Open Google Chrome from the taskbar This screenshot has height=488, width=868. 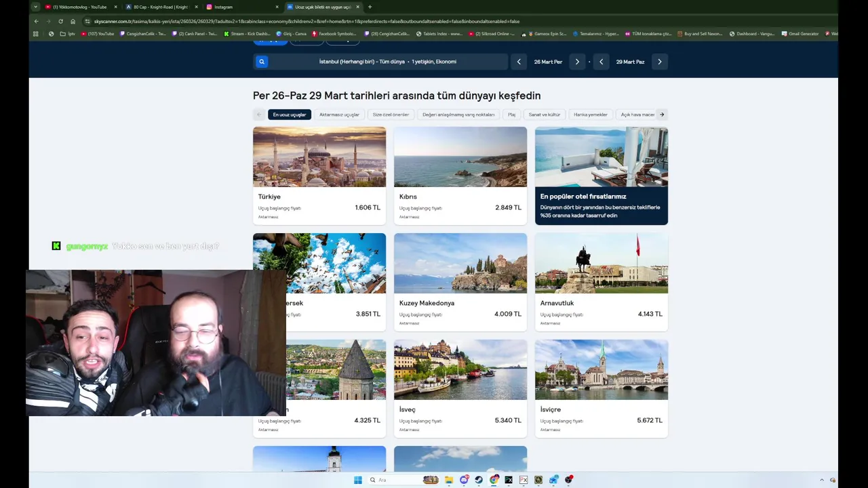[494, 480]
